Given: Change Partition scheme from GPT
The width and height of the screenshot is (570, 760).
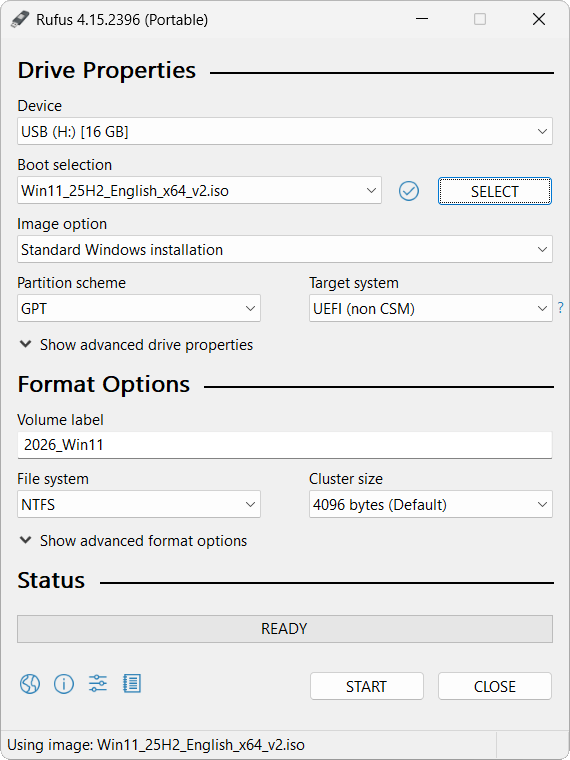Looking at the screenshot, I should pos(139,308).
